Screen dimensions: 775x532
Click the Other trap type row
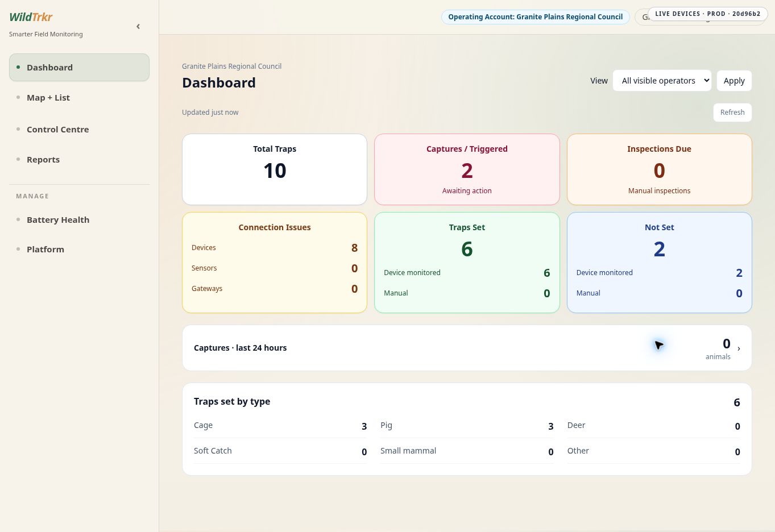pyautogui.click(x=654, y=451)
